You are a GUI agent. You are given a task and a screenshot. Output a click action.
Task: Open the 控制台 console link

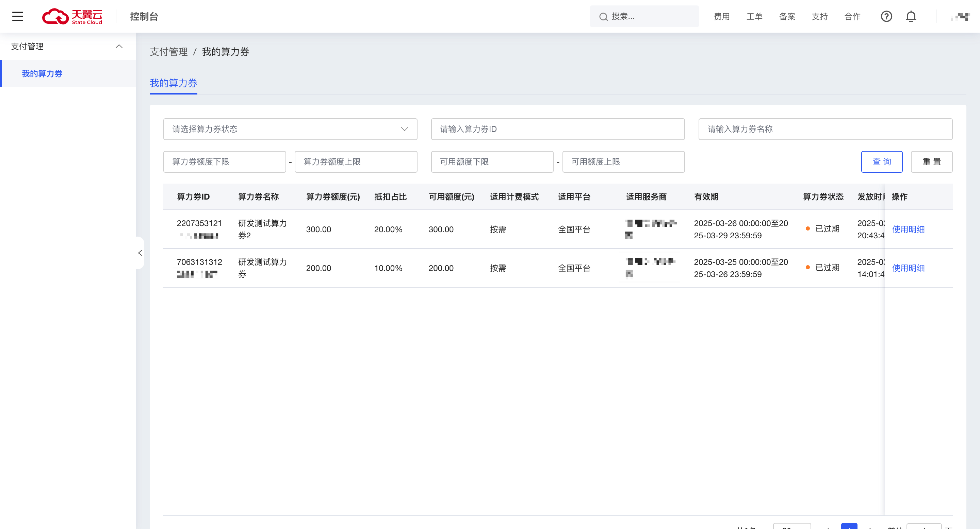click(x=144, y=16)
